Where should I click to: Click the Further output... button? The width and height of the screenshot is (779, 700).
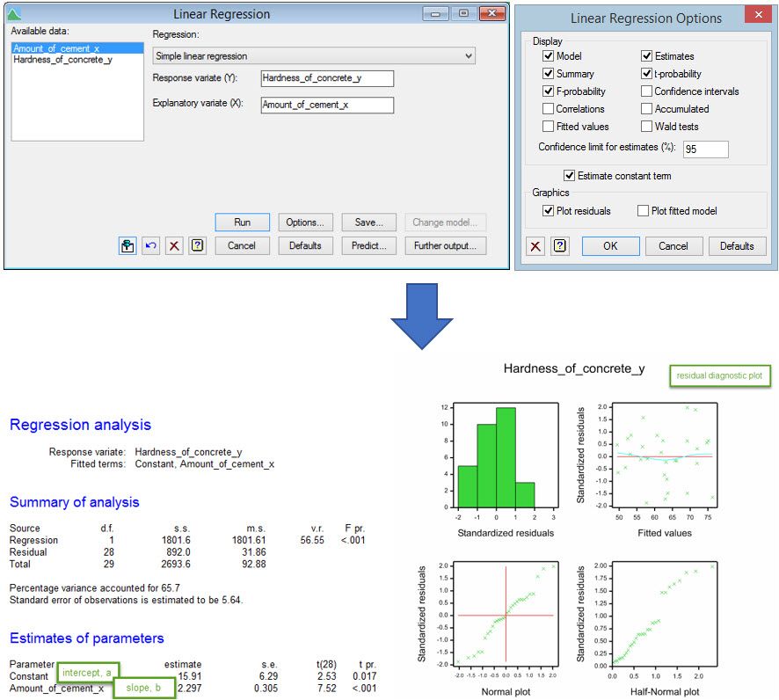click(446, 246)
